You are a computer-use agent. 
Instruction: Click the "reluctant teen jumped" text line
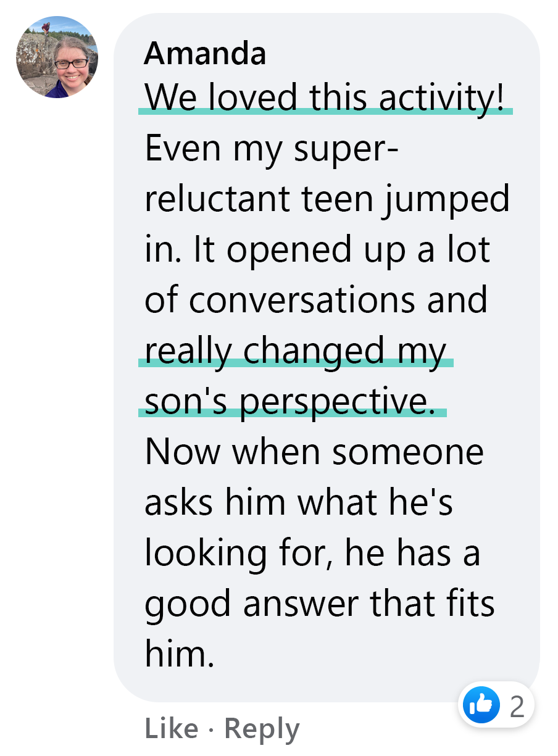(x=327, y=199)
